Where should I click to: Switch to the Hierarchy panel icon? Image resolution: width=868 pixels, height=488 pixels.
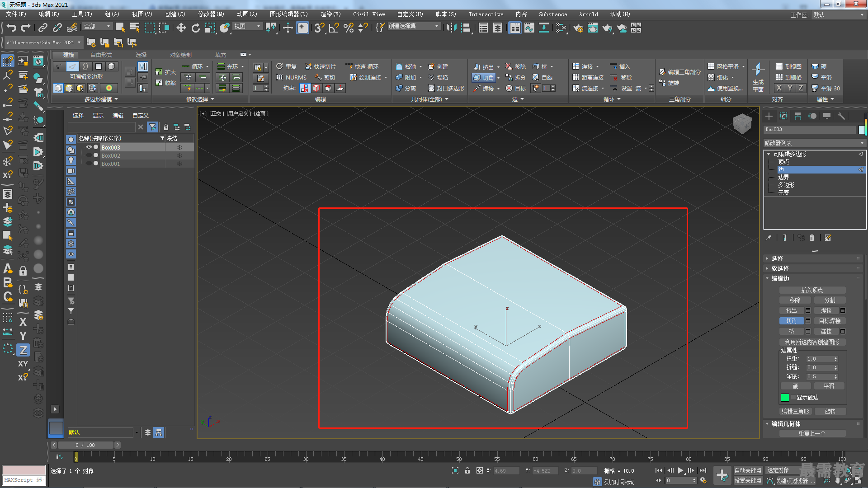tap(798, 116)
